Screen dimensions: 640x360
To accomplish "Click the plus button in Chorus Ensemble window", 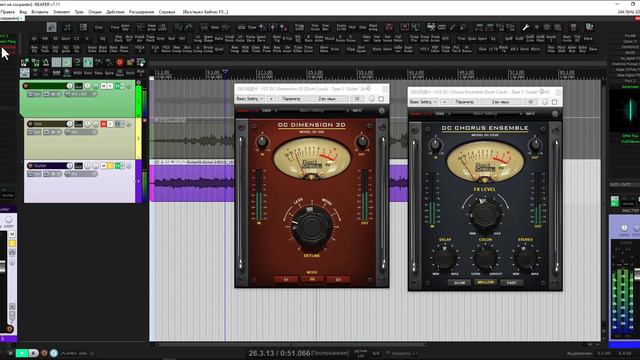I will click(444, 102).
